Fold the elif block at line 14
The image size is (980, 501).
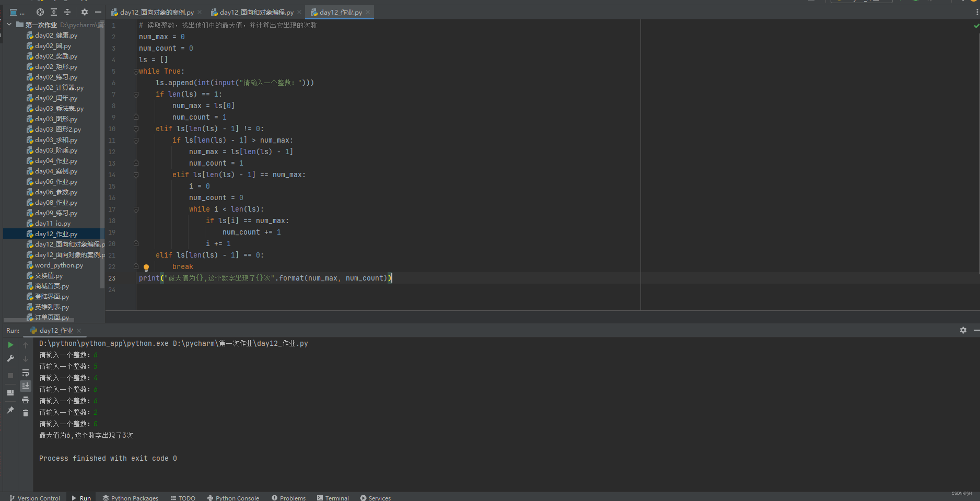pos(136,175)
